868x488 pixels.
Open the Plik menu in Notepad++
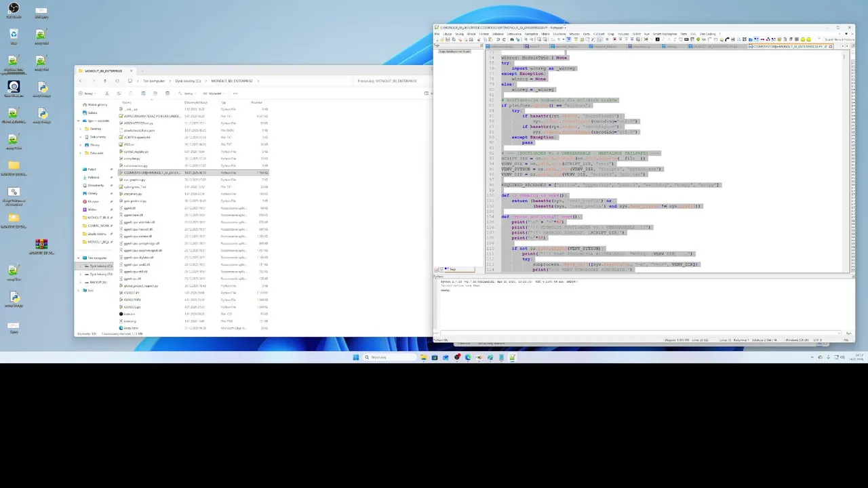pyautogui.click(x=437, y=33)
